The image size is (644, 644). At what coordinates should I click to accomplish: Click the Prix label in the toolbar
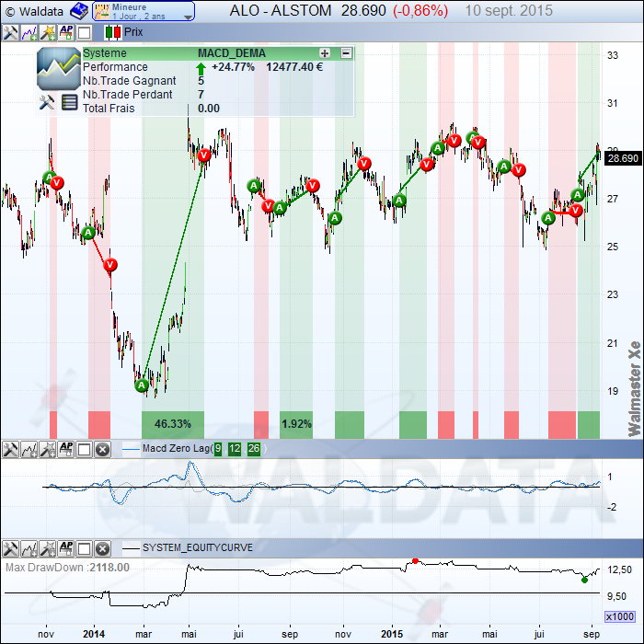click(133, 32)
